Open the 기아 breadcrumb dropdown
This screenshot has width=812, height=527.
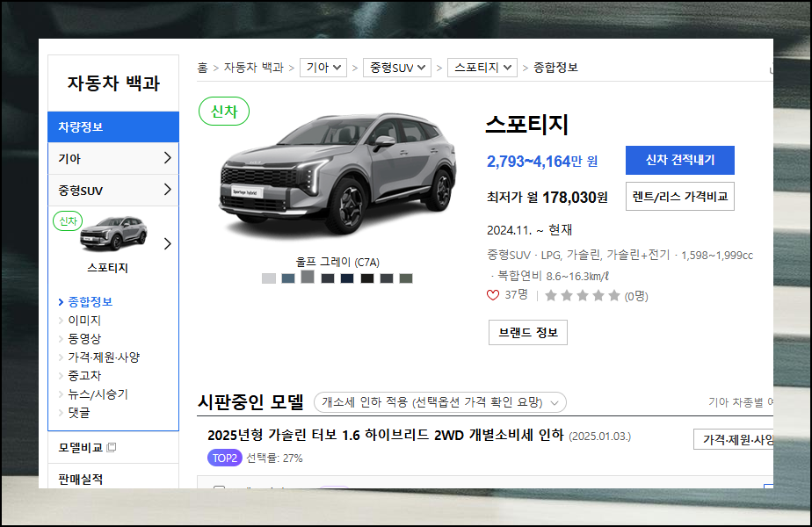click(x=323, y=68)
